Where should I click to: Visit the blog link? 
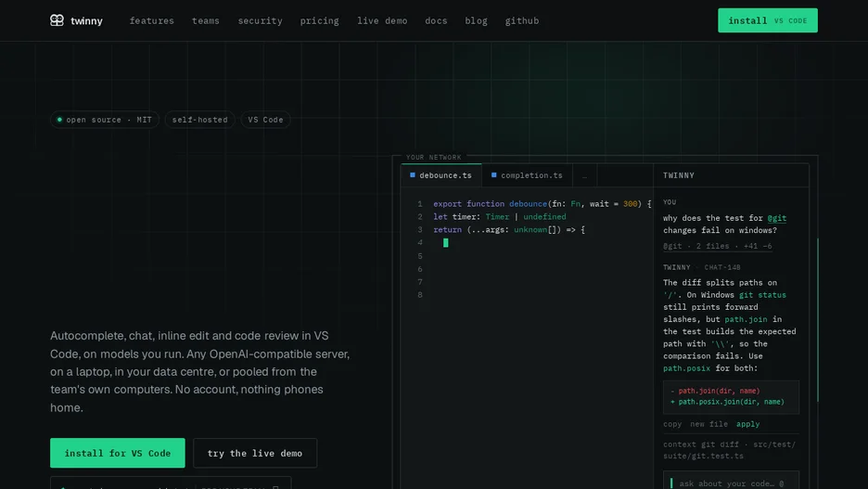(x=476, y=20)
